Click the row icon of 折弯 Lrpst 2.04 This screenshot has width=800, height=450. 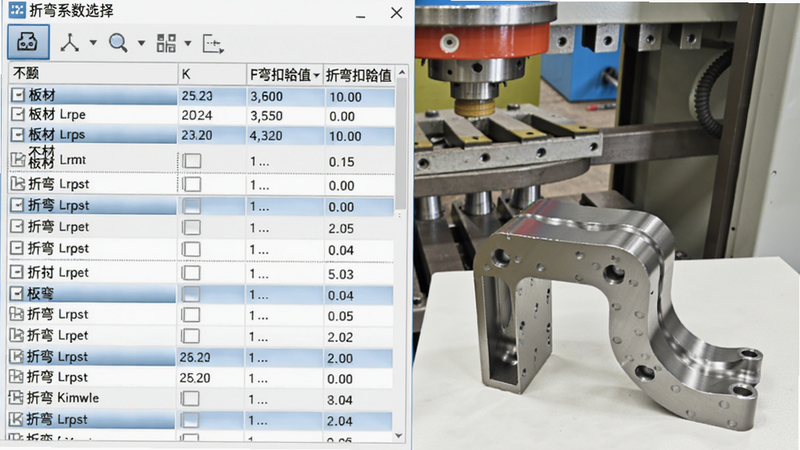click(x=16, y=419)
